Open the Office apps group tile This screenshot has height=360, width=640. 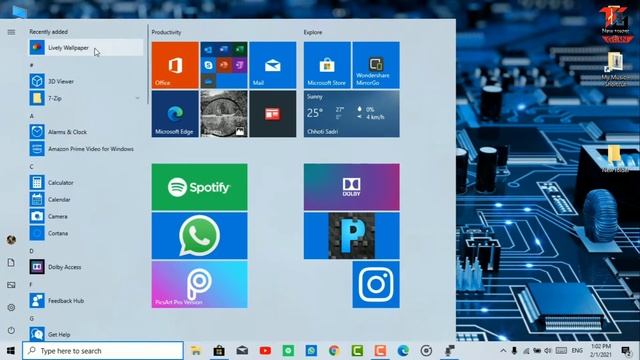(224, 65)
